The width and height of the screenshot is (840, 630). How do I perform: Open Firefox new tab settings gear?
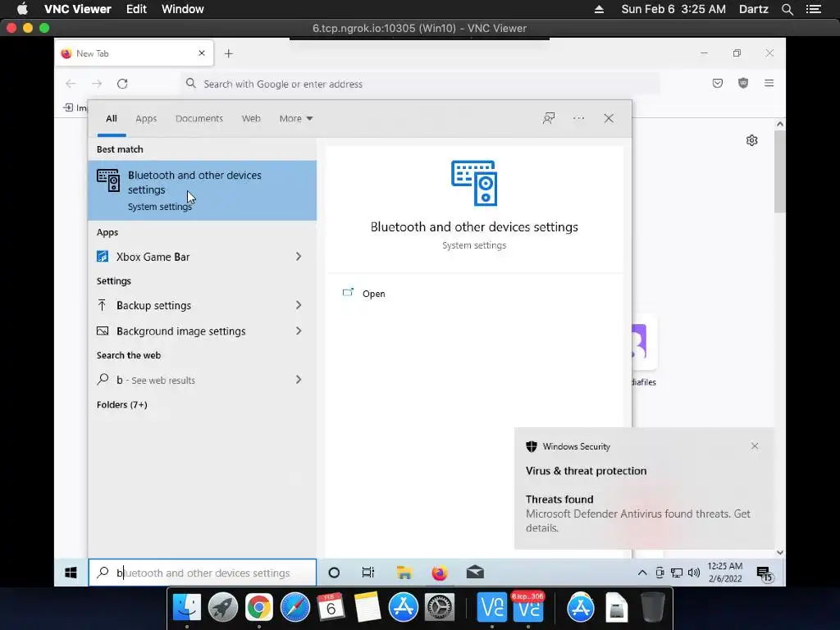[x=752, y=140]
